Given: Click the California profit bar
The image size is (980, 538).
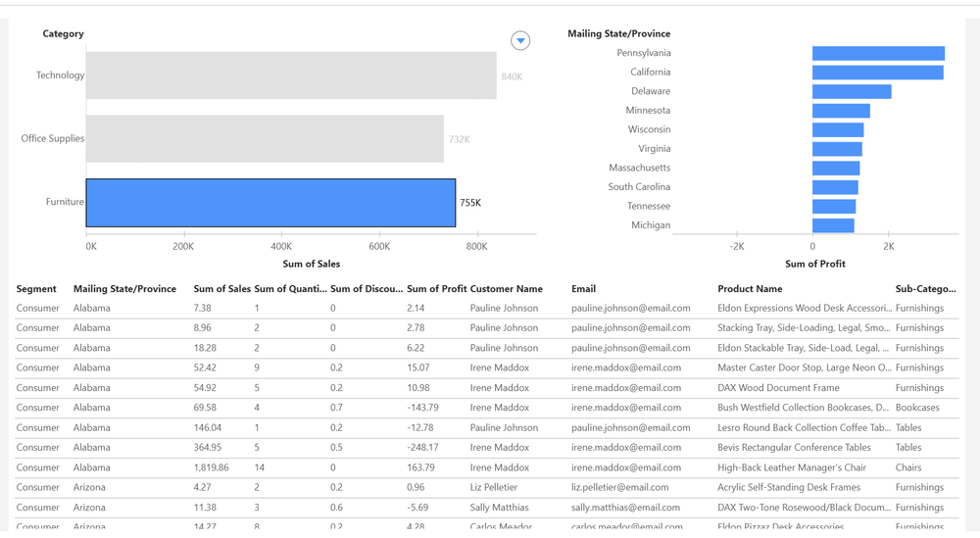Looking at the screenshot, I should (x=877, y=73).
